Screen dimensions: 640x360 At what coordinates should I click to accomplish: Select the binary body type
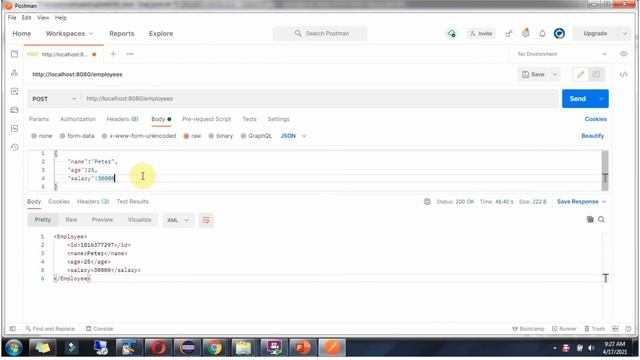tap(220, 136)
